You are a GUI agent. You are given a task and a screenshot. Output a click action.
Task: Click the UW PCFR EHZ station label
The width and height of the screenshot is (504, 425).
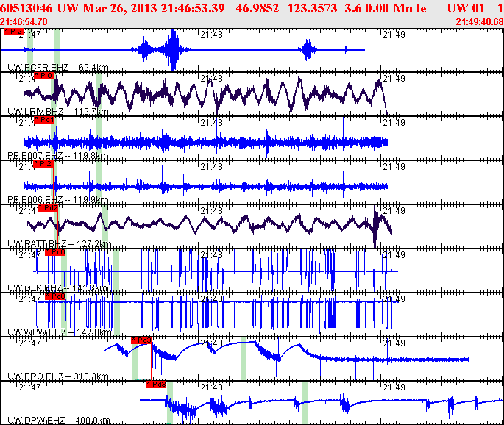point(58,68)
